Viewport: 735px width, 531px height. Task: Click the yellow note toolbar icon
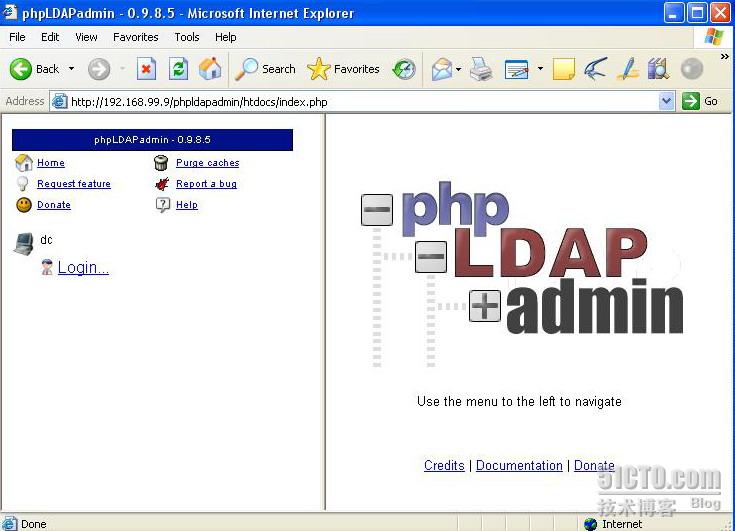coord(564,69)
